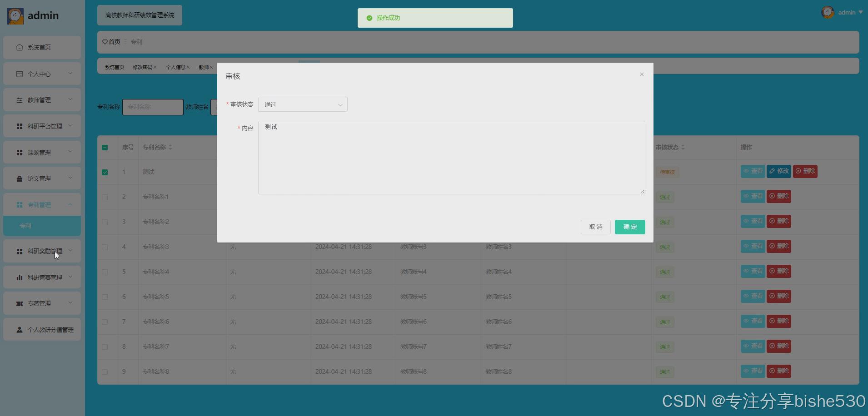Viewport: 868px width, 416px height.
Task: Check the checkbox for row 专利名称4
Action: (105, 272)
